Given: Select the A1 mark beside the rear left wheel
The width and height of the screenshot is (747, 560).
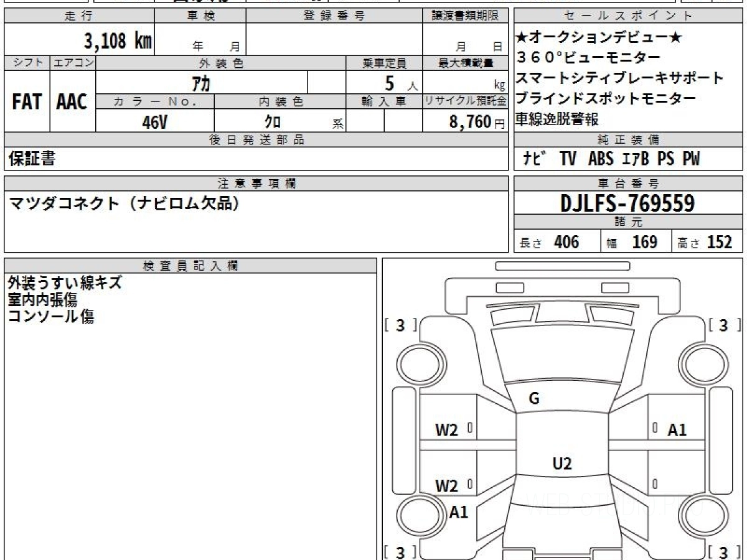Looking at the screenshot, I should tap(459, 512).
